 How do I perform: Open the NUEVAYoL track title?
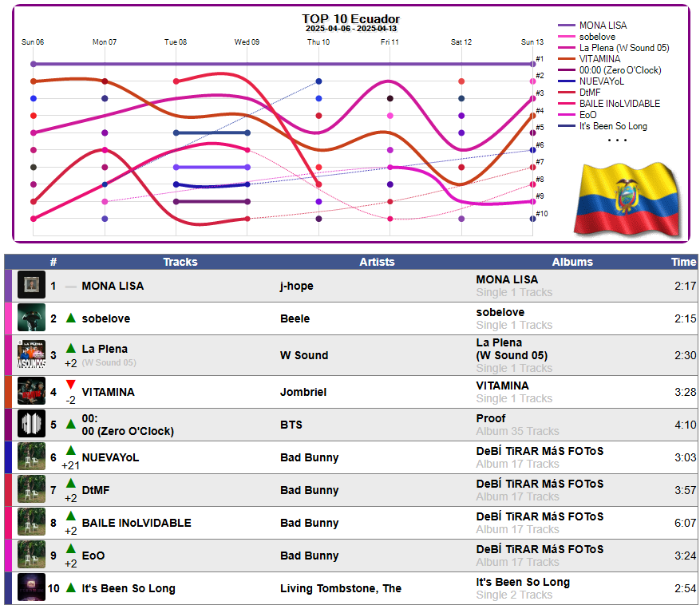click(x=110, y=457)
